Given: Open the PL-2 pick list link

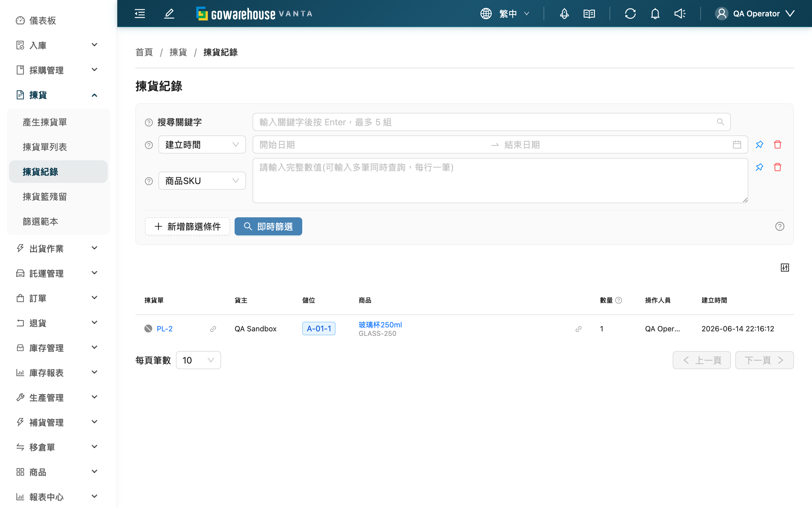Looking at the screenshot, I should (x=165, y=329).
